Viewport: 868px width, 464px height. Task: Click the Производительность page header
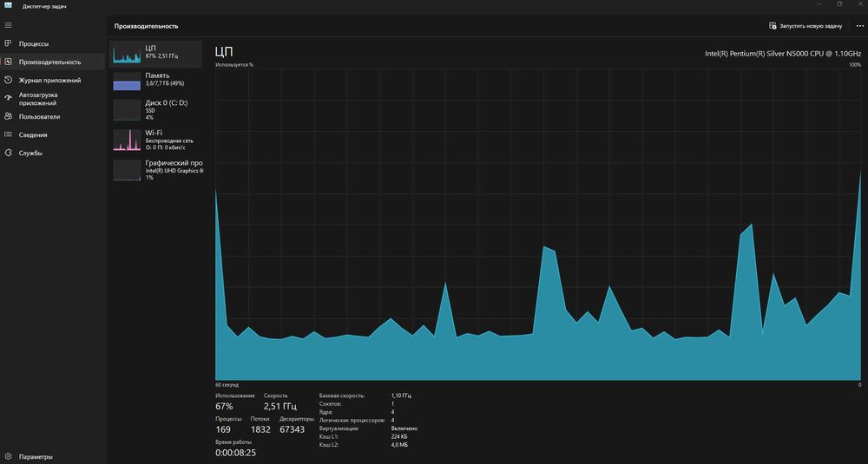point(146,26)
